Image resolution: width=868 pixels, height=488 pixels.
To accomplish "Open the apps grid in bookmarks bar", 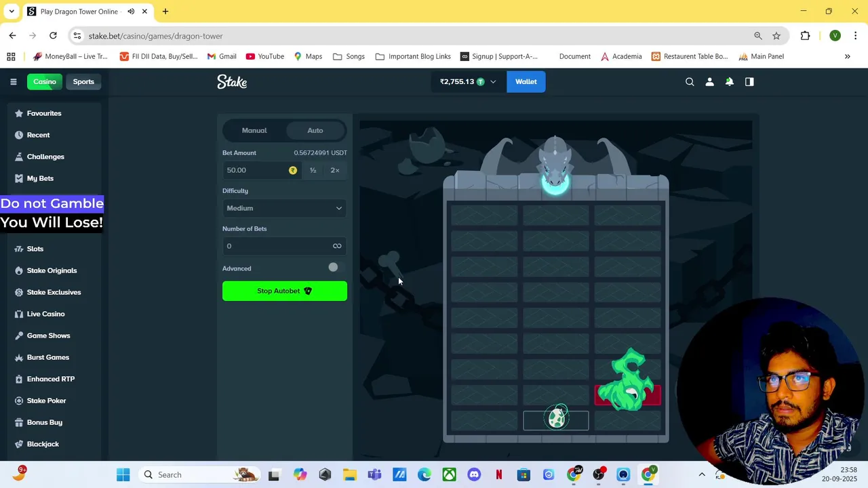I will click(x=11, y=56).
